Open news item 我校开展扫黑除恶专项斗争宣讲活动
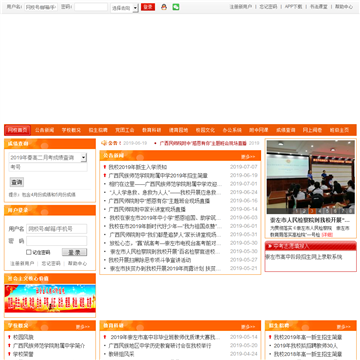 pos(150,260)
